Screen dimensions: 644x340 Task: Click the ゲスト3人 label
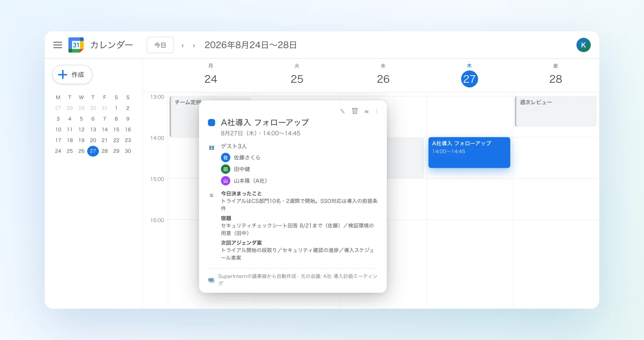[x=234, y=146]
